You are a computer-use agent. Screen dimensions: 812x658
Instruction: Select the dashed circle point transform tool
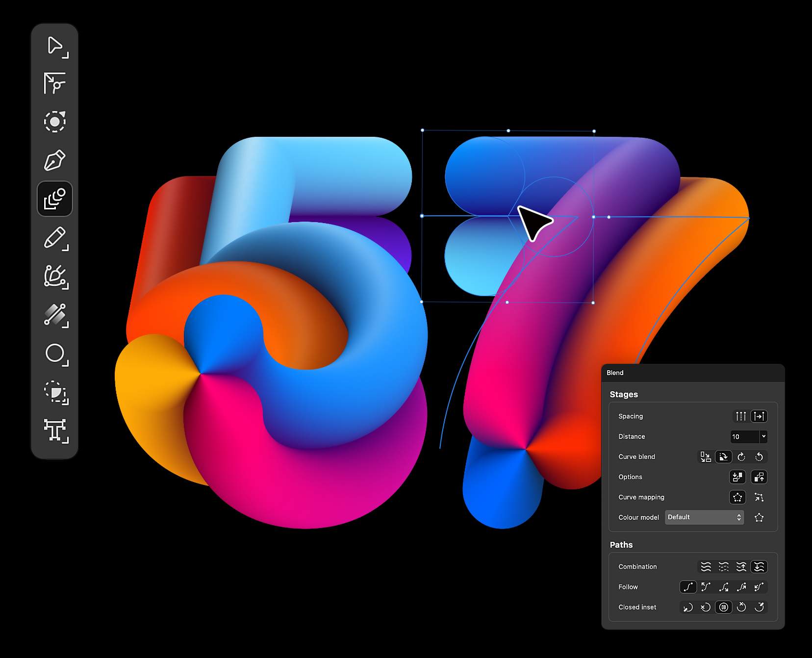[55, 122]
